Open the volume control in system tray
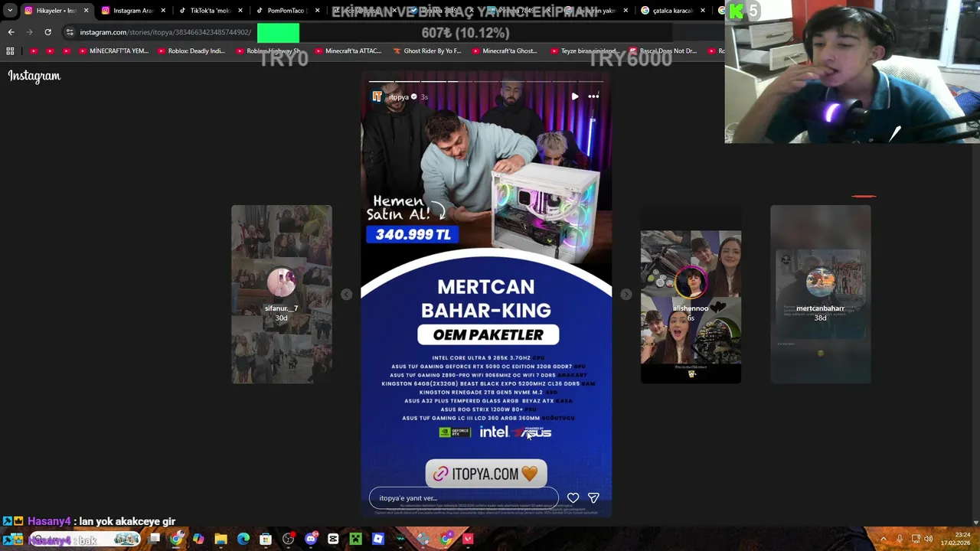The width and height of the screenshot is (980, 551). 928,539
